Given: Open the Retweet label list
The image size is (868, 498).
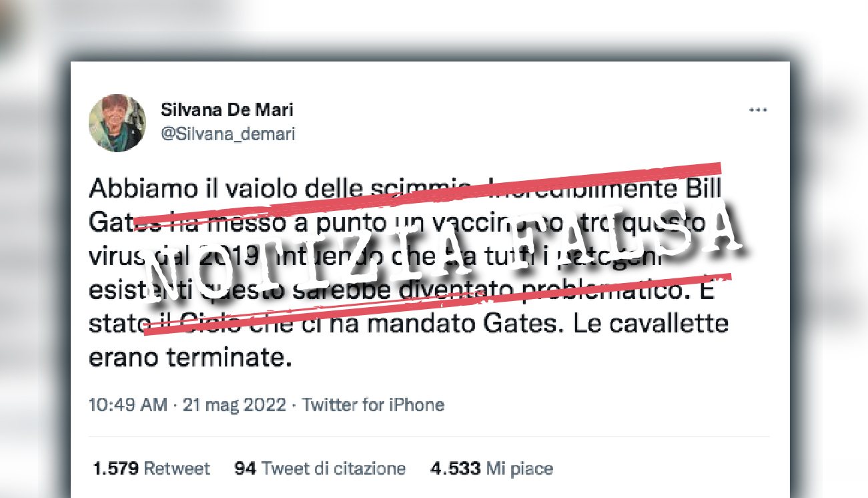Looking at the screenshot, I should point(177,469).
